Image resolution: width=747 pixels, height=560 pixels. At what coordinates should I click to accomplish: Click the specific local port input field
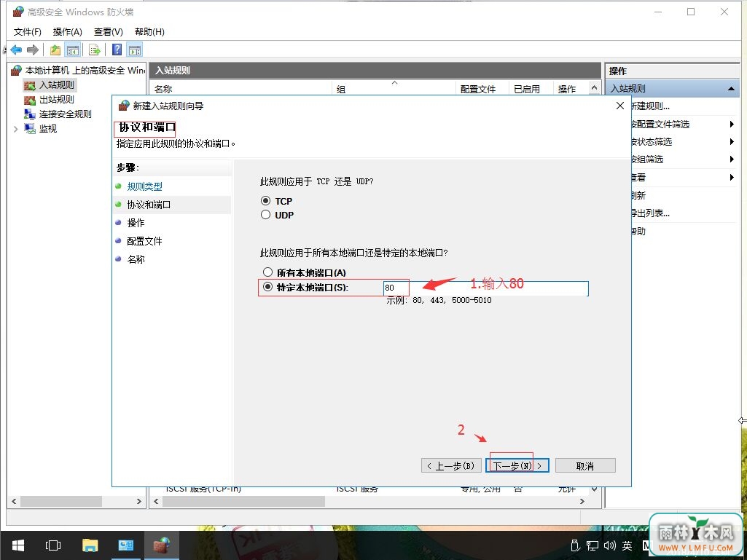[x=486, y=288]
